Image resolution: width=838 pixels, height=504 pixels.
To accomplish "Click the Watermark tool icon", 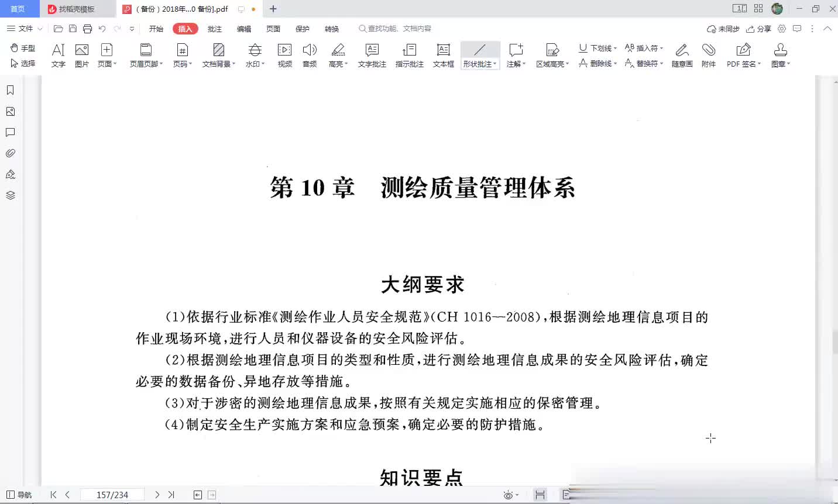I will (x=255, y=56).
